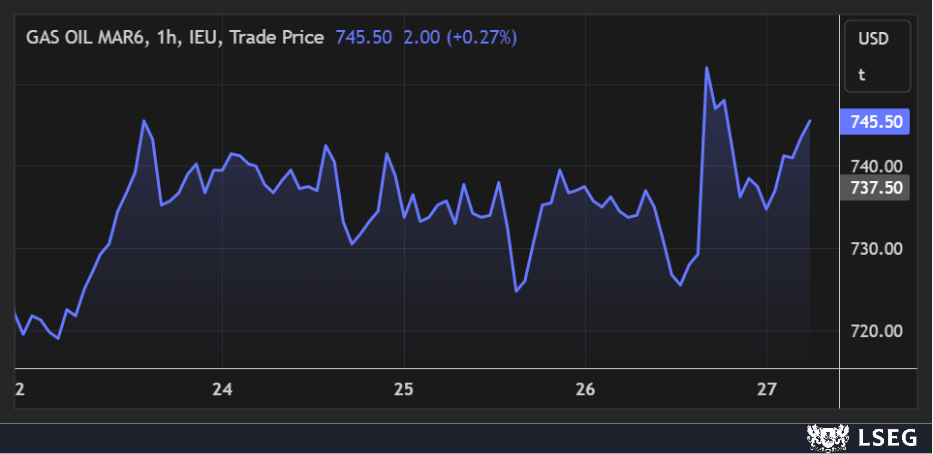
Task: Open the USD currency selector box
Action: click(877, 39)
